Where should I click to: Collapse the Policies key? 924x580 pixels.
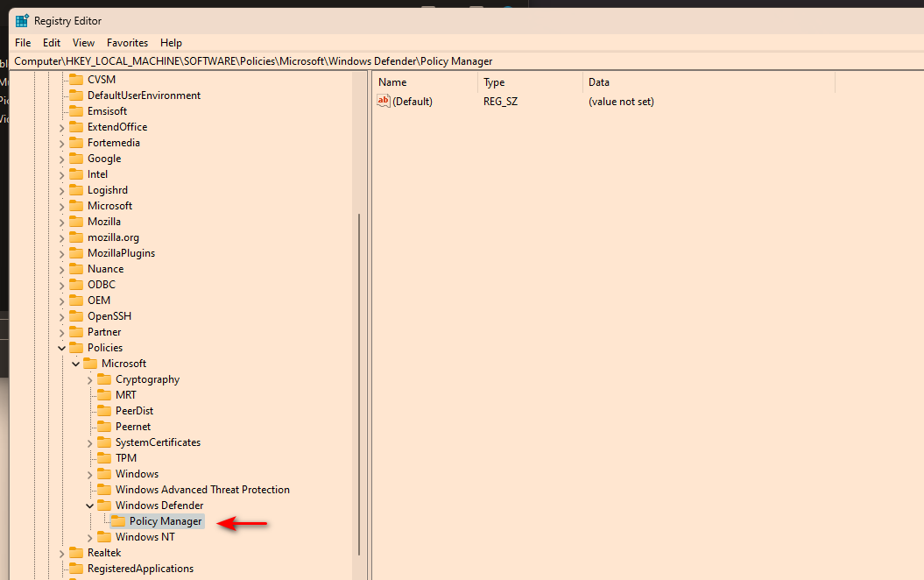(61, 348)
